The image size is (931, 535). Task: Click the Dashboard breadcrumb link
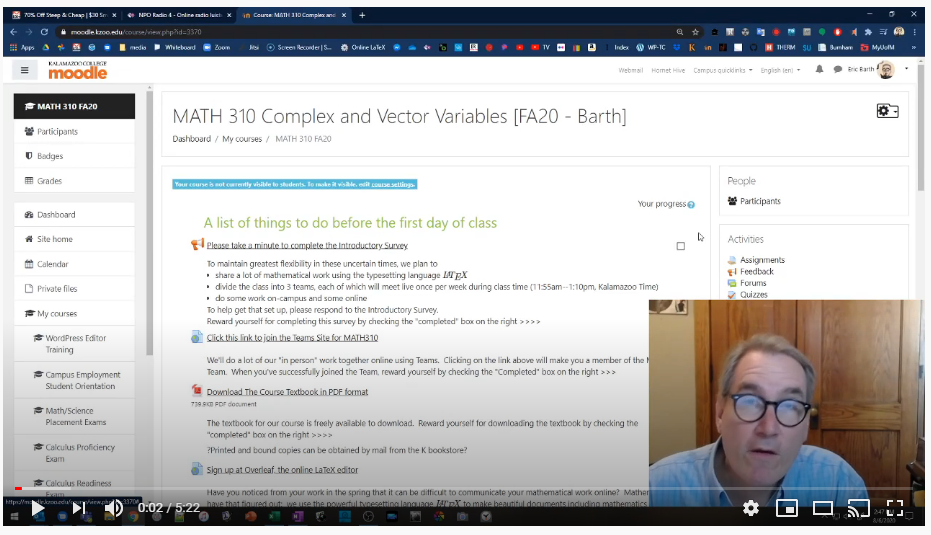point(191,138)
